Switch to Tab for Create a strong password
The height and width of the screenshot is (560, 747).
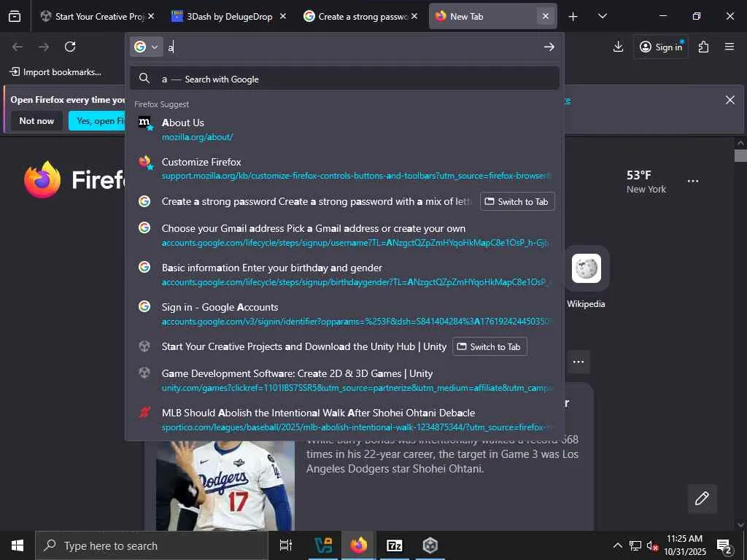coord(517,201)
